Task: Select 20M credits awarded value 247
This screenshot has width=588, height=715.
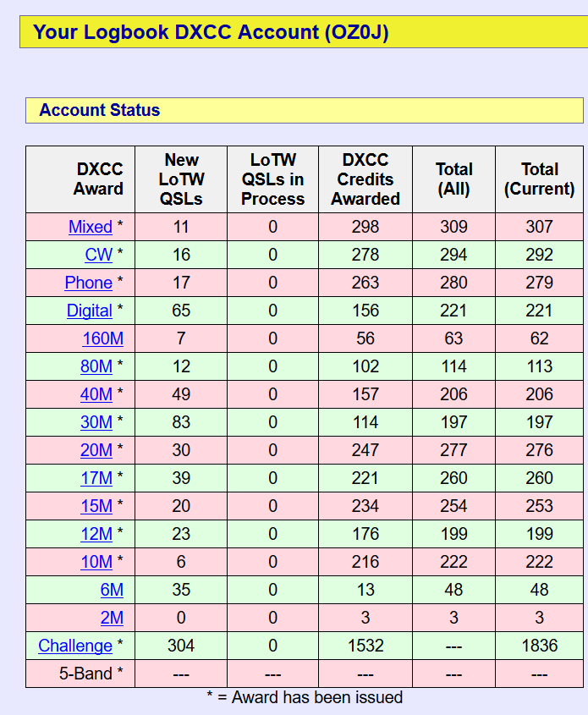Action: 365,450
